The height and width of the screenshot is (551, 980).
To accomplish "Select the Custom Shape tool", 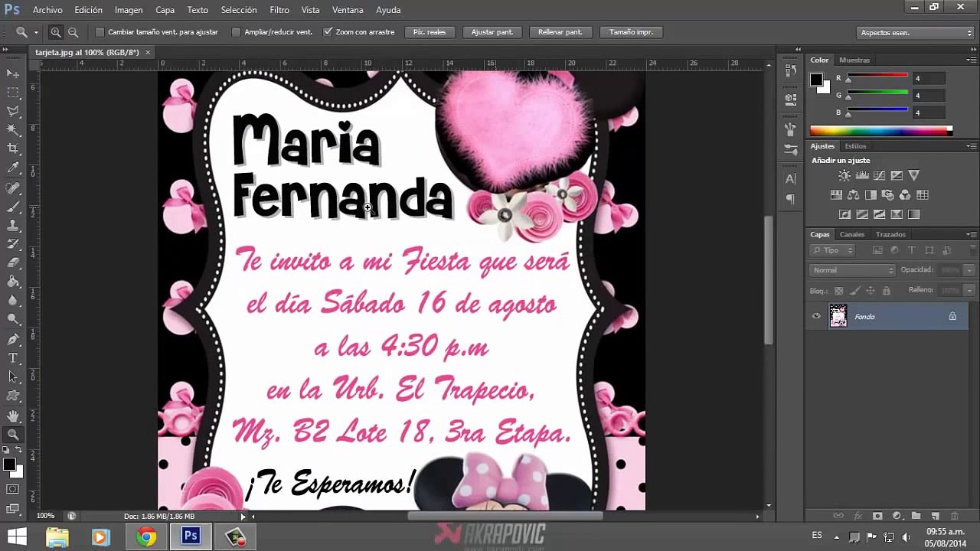I will pos(13,396).
